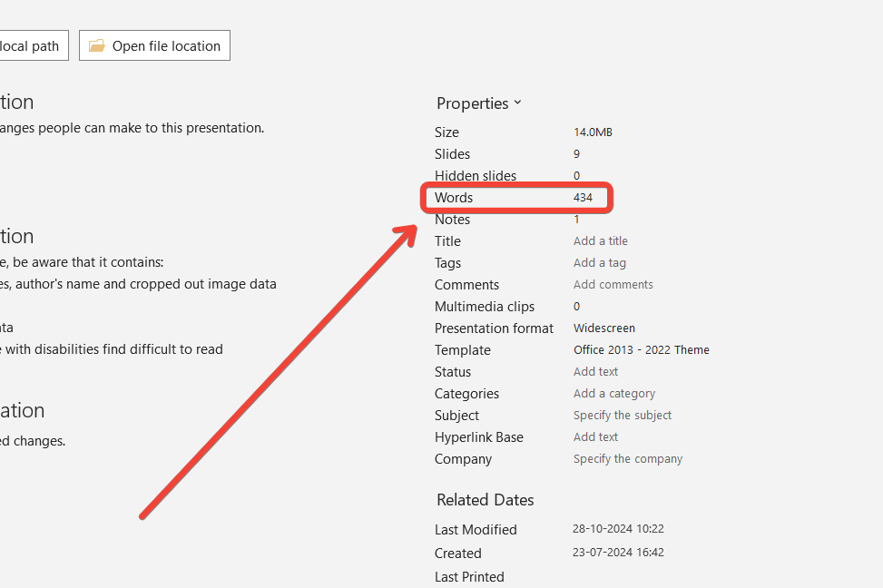Click Add text next to Hyperlink Base
Image resolution: width=883 pixels, height=588 pixels.
(x=595, y=437)
